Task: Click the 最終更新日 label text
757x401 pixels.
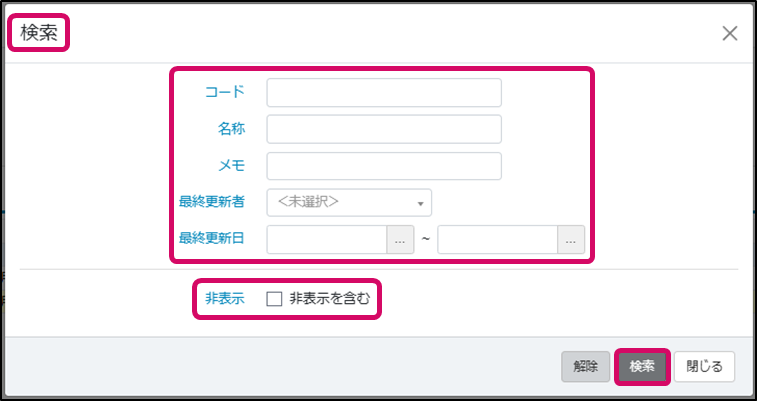Action: point(212,239)
